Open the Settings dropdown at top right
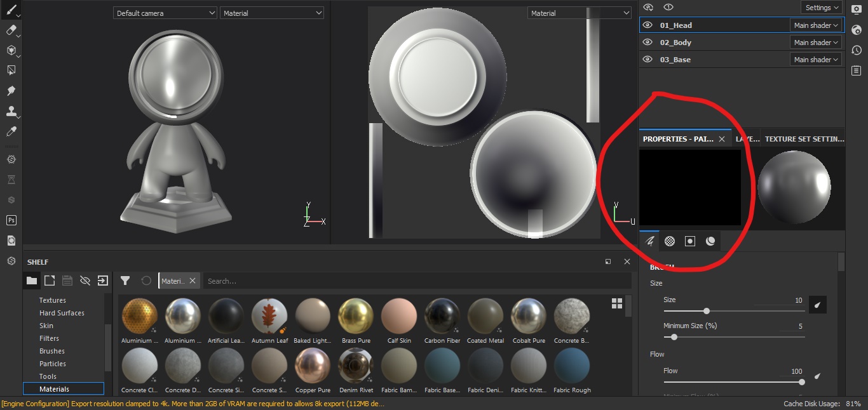Screen dimensions: 868x410 (821, 7)
